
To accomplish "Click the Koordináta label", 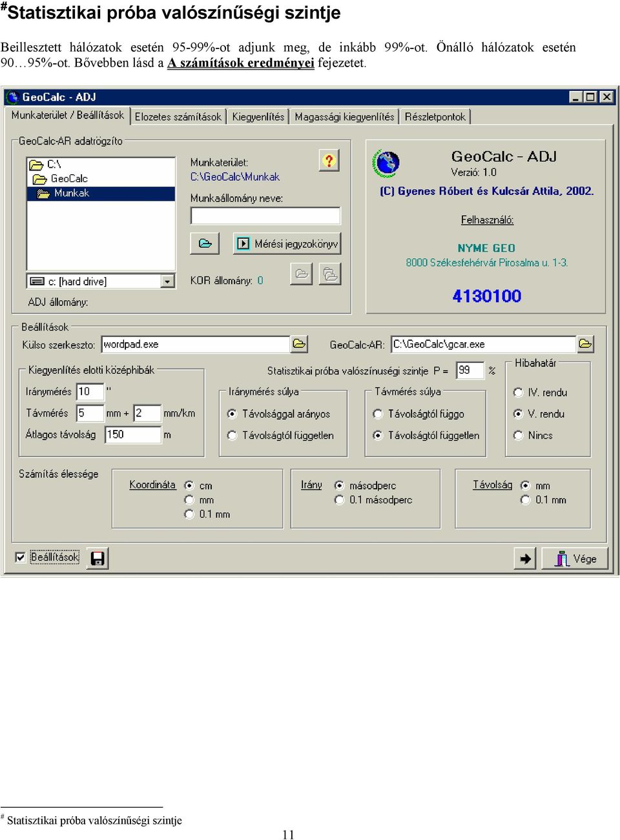I will coord(152,485).
